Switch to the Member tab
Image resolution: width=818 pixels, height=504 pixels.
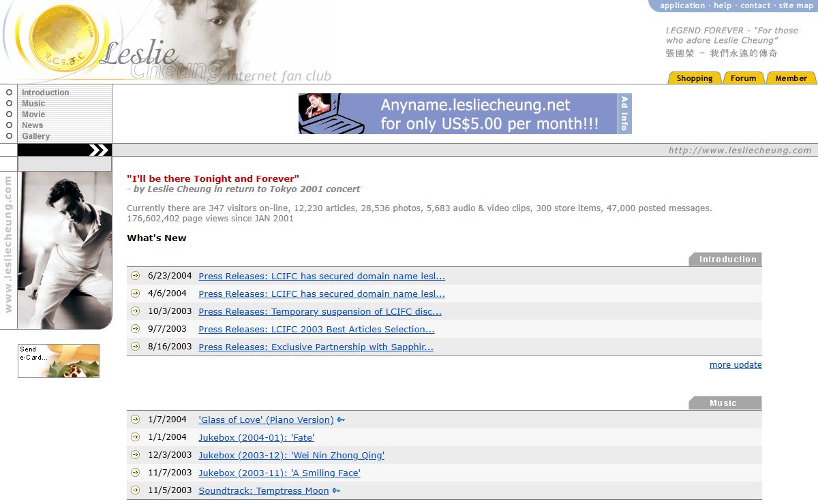pos(791,78)
